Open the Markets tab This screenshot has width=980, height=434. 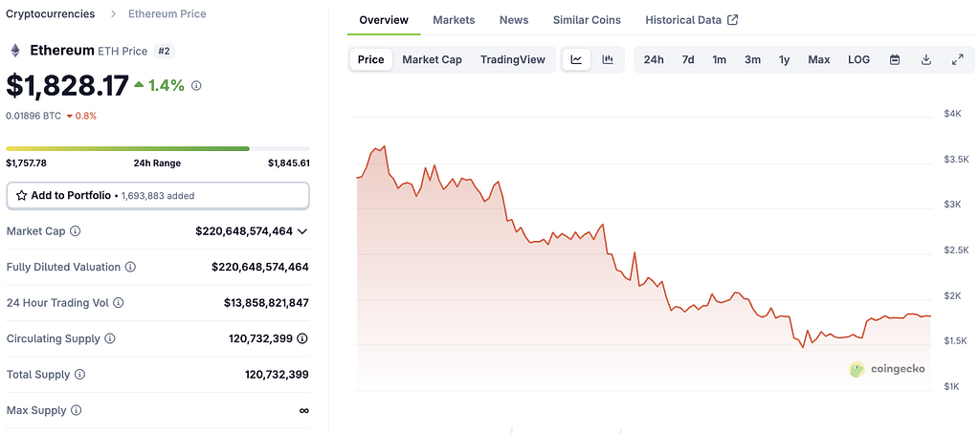tap(454, 20)
